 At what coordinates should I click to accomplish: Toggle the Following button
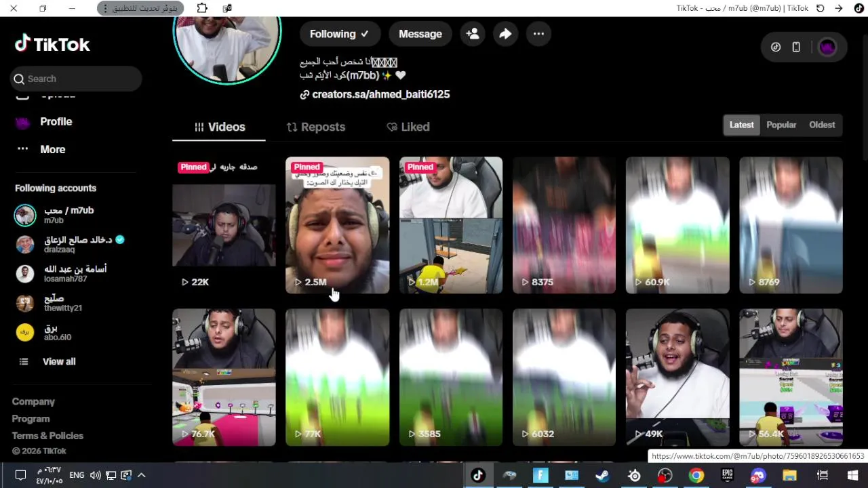pos(339,34)
